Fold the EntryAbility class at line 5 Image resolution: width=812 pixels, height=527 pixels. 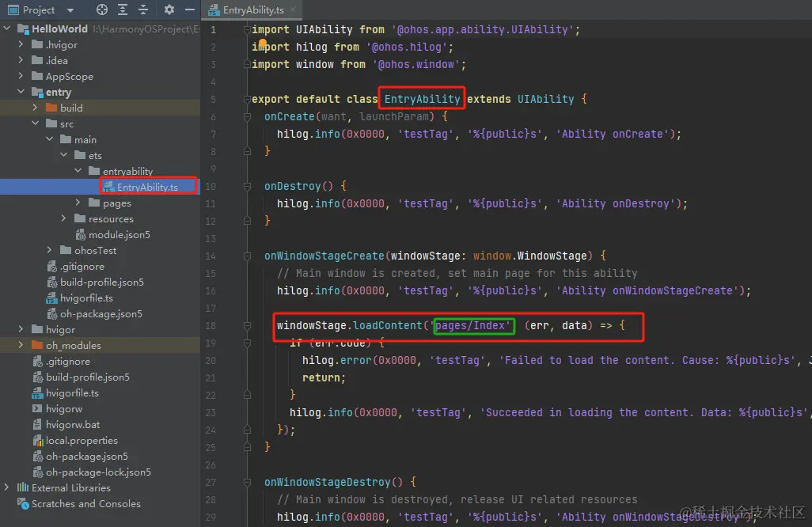[x=247, y=99]
